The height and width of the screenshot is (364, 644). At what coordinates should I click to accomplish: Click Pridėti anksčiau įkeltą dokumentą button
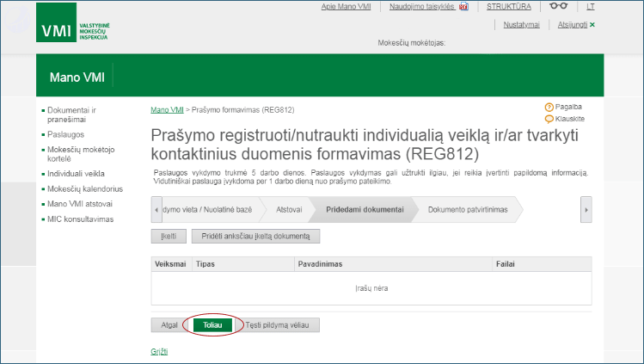click(255, 237)
